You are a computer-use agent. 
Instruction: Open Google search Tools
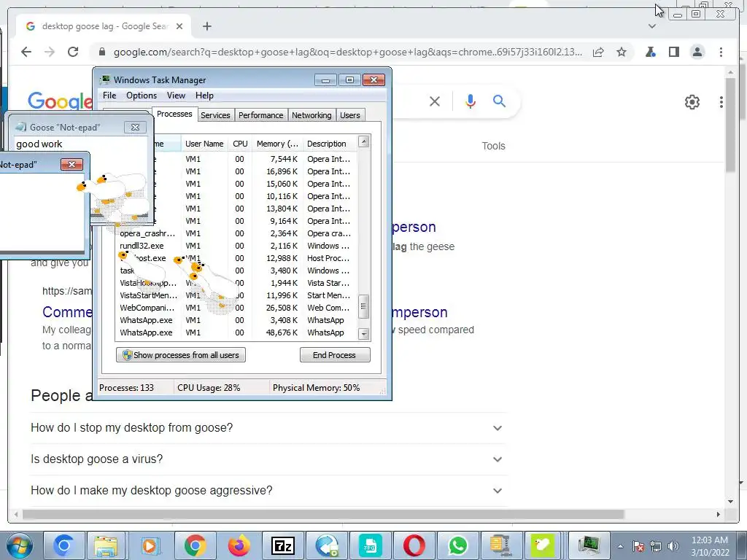point(494,146)
